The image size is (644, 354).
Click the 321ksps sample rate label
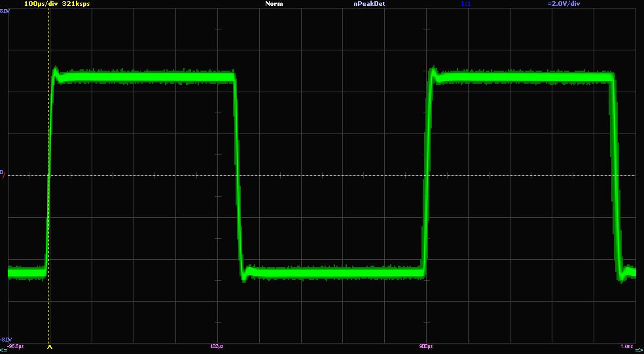point(75,4)
